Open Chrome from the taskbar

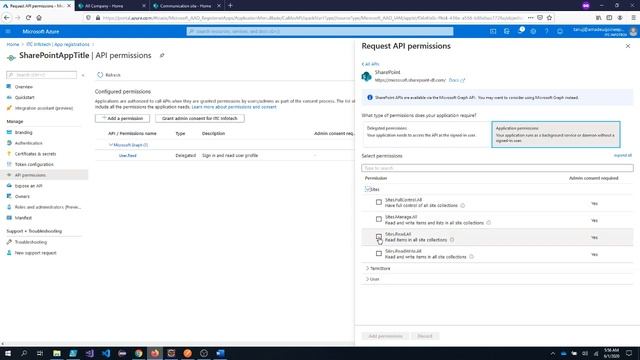click(x=139, y=353)
